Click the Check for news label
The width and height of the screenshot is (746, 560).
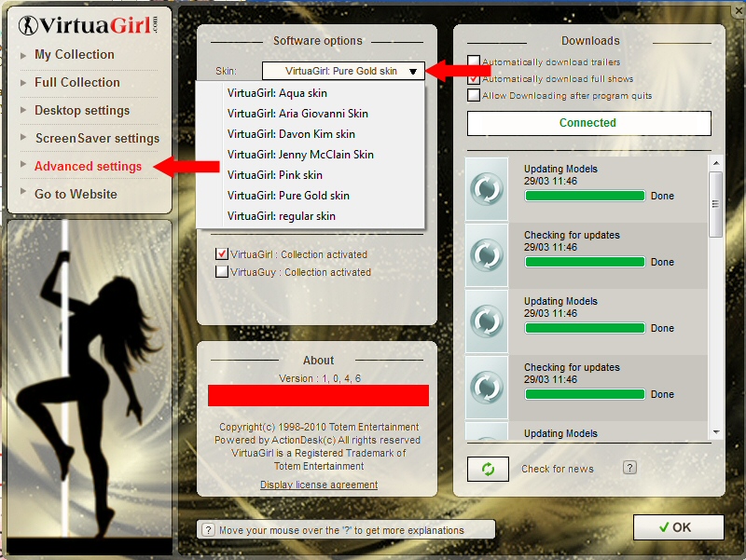(558, 469)
